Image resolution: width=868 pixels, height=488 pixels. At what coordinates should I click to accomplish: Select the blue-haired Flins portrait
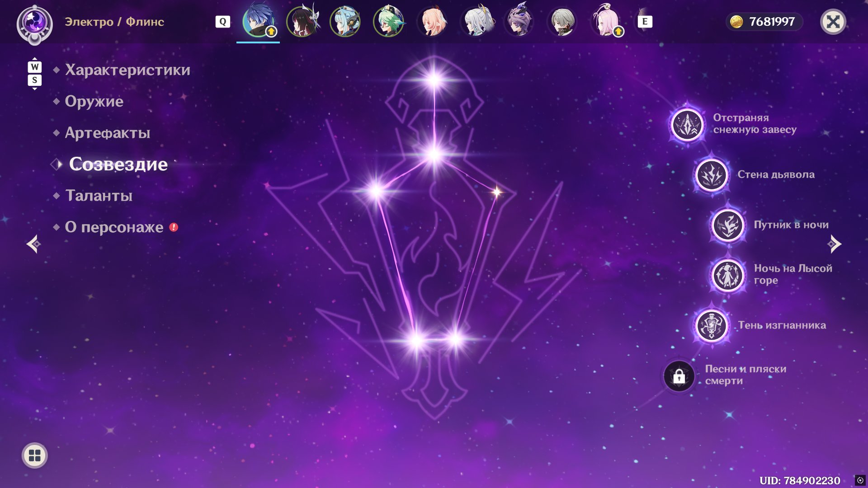[258, 21]
